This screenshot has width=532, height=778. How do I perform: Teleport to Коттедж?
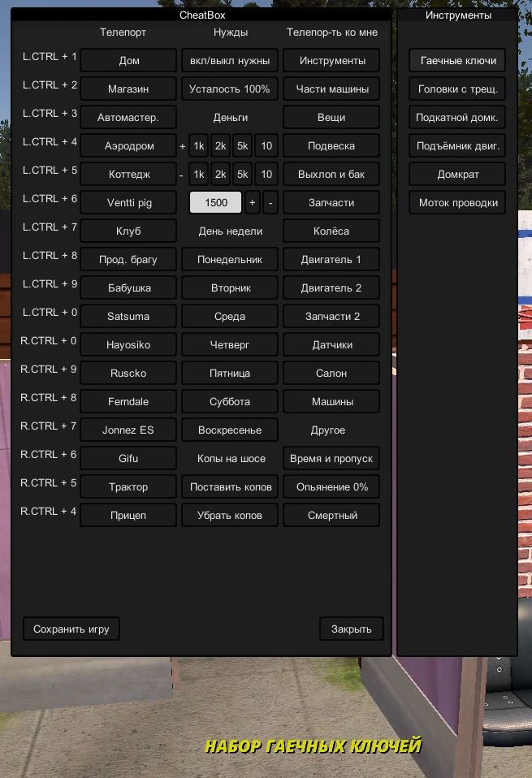click(128, 174)
